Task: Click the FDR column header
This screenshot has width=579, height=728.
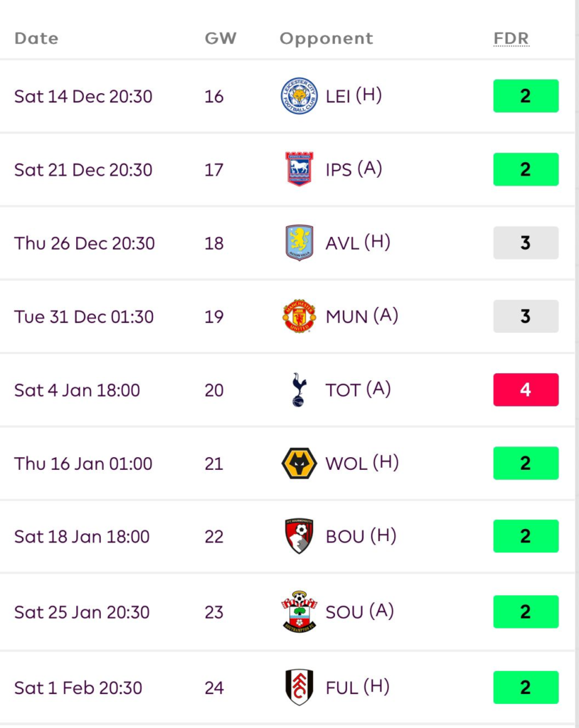Action: 511,38
